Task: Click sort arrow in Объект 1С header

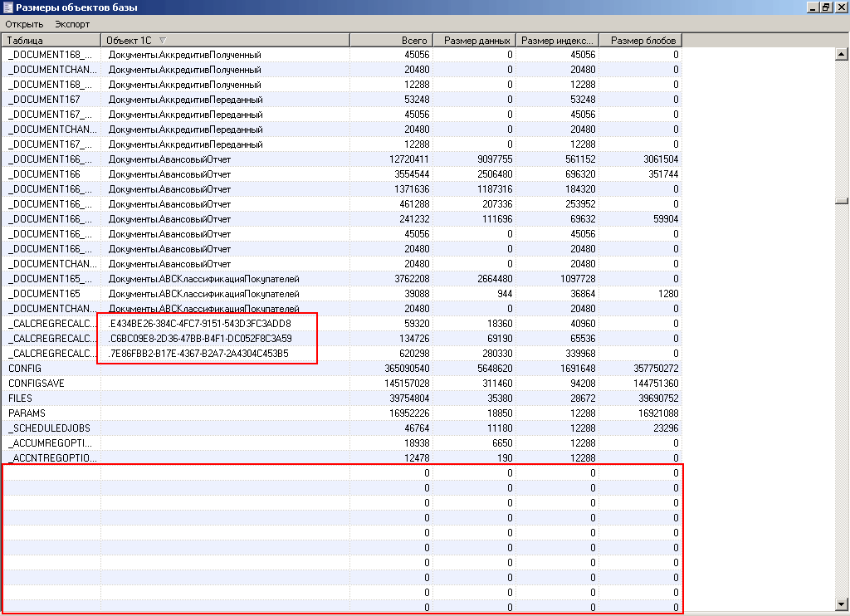Action: pos(163,40)
